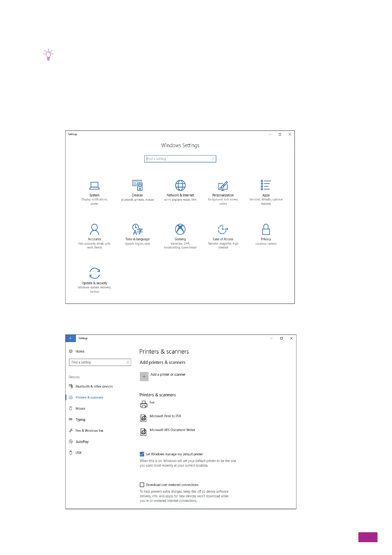Open the Personalization settings tile
This screenshot has width=392, height=555.
[x=223, y=192]
